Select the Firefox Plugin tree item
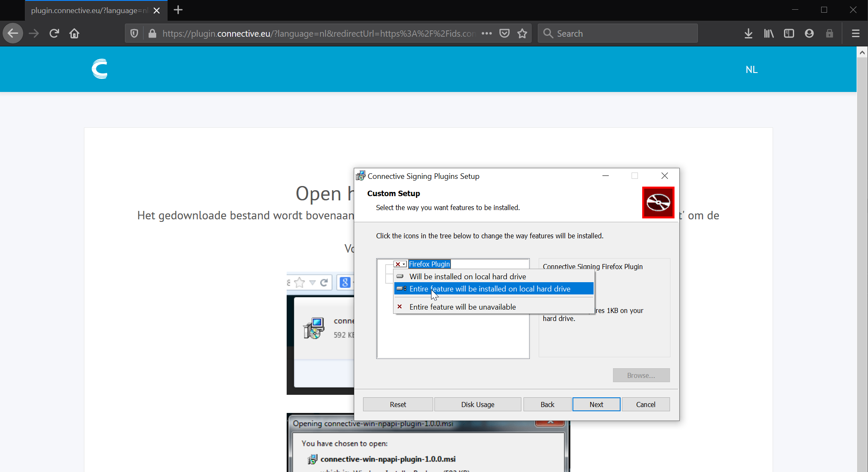 (429, 264)
